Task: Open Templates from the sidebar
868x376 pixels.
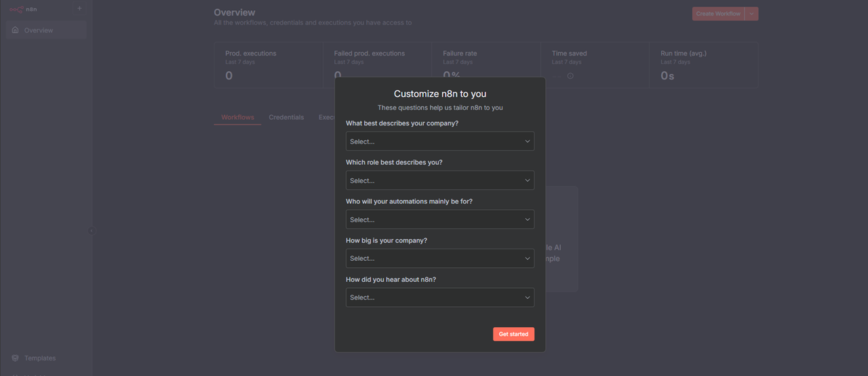Action: coord(40,358)
